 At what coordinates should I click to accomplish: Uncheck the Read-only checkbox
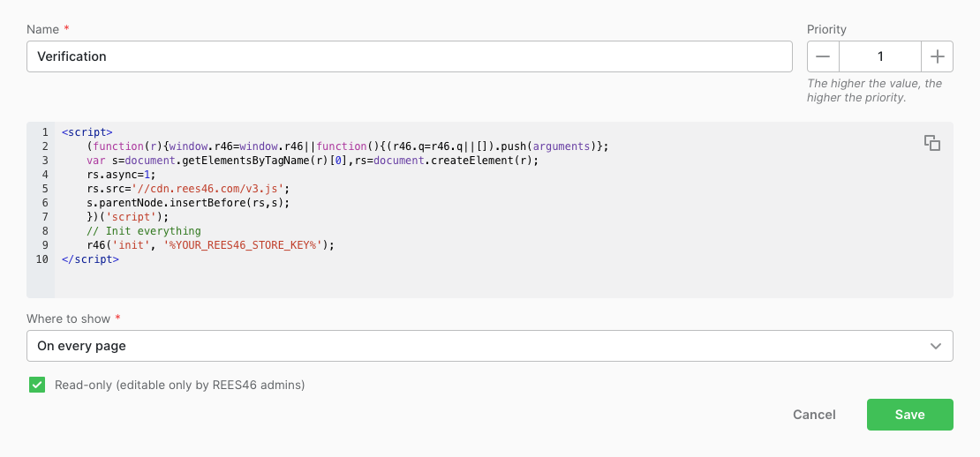point(37,385)
